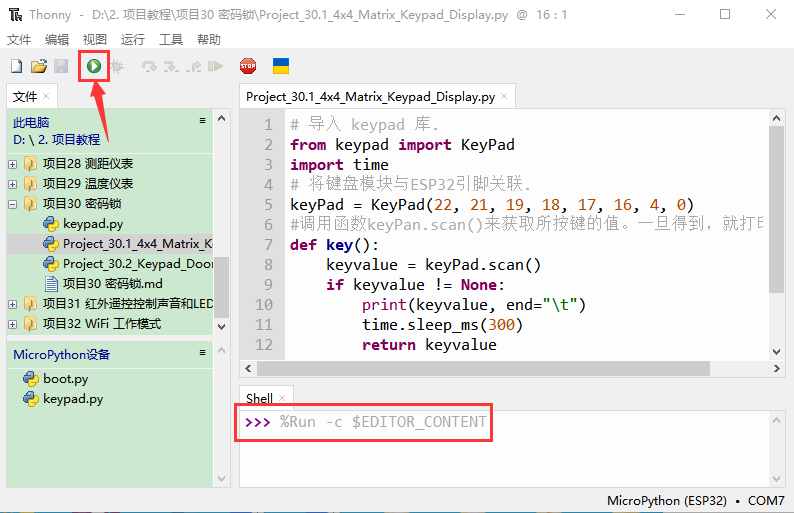Click the New file icon
Screen dimensions: 794x513
tap(16, 66)
